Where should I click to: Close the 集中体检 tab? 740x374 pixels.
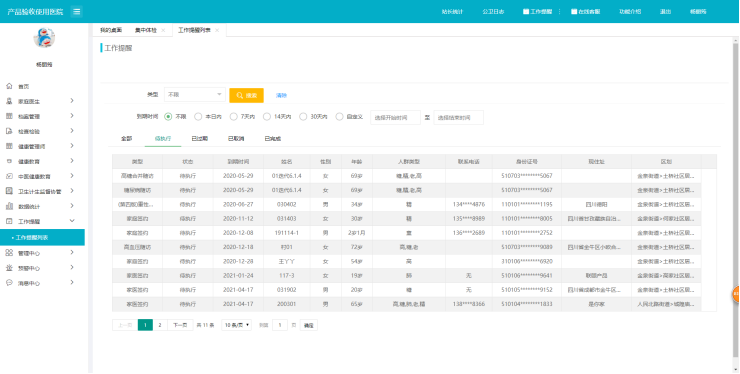click(x=163, y=30)
